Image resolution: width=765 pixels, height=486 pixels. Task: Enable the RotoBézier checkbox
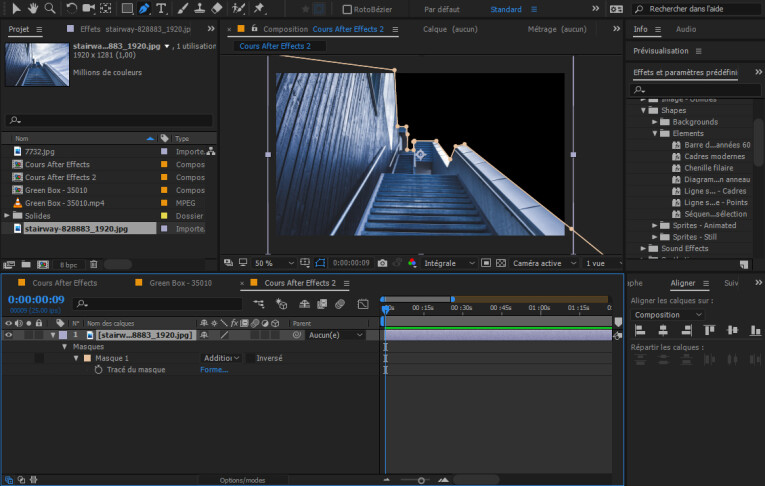347,9
